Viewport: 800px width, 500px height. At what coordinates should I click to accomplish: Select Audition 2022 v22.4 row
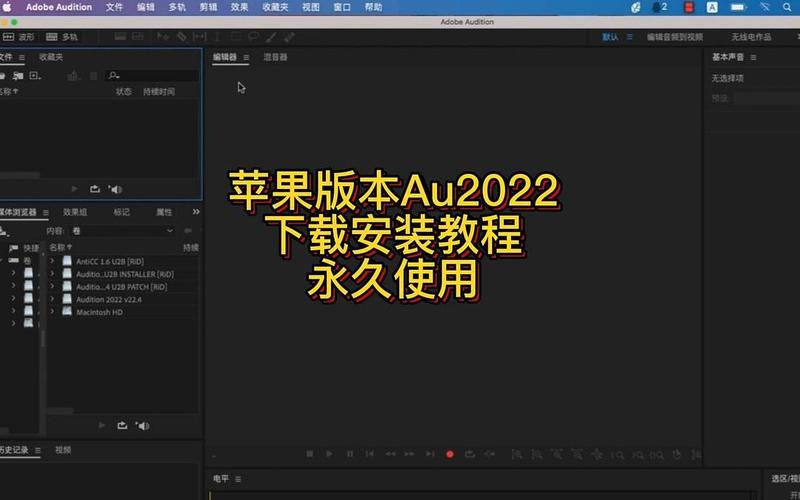pos(123,299)
